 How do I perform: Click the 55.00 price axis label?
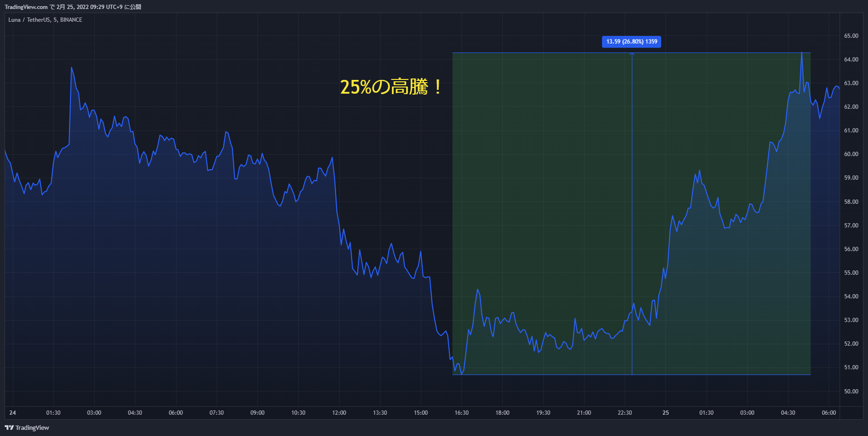point(851,273)
